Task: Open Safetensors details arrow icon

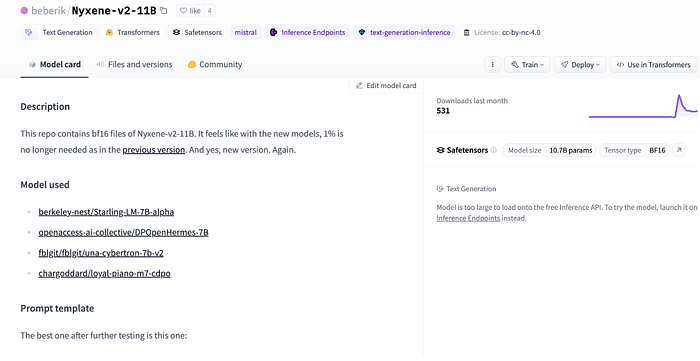Action: point(679,150)
